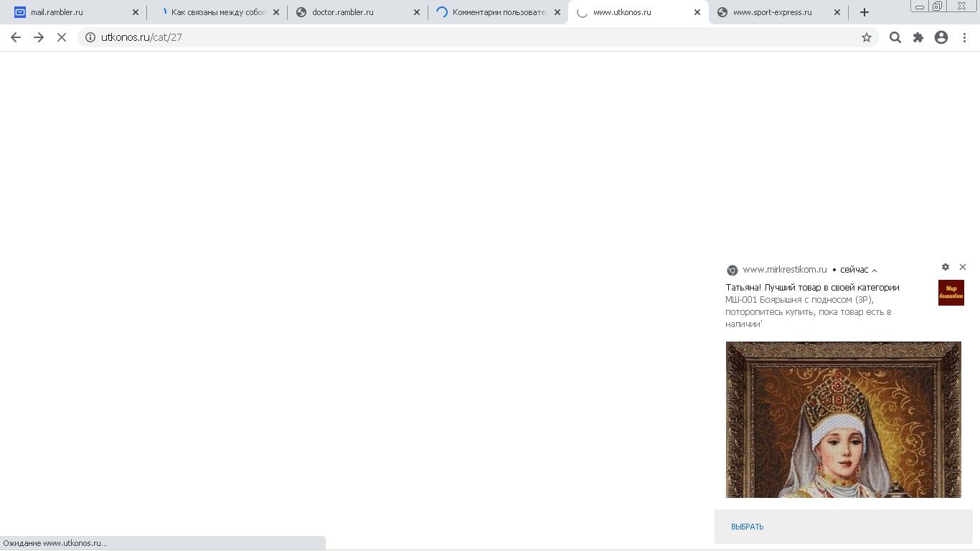The width and height of the screenshot is (980, 551).
Task: Bookmark this page with the star icon
Action: tap(866, 37)
